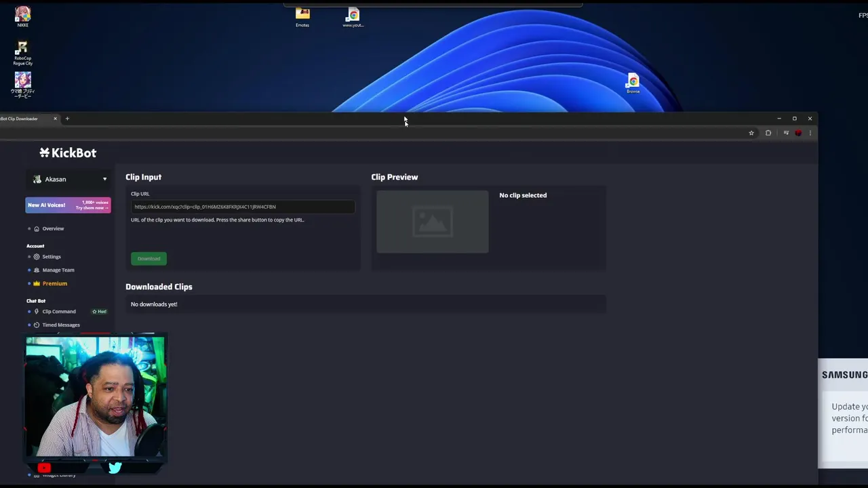Open Timed Messages page
Screen dimensions: 868x488
[x=61, y=325]
